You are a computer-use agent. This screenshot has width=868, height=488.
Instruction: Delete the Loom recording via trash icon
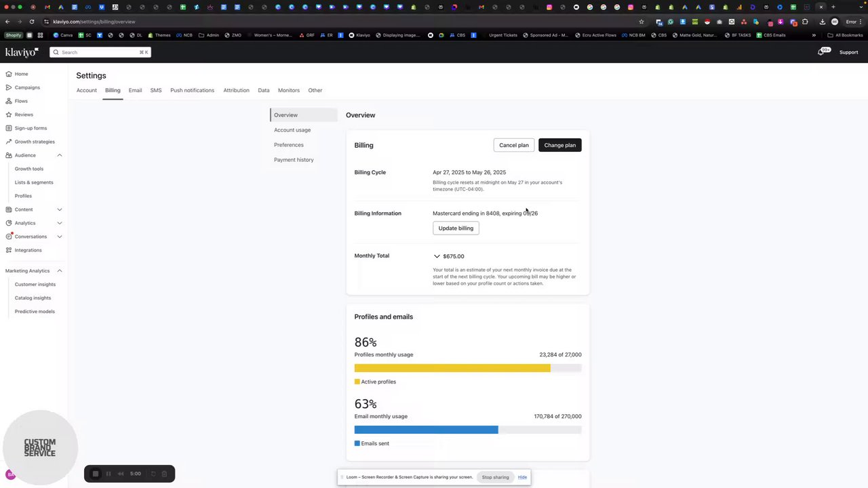(164, 474)
